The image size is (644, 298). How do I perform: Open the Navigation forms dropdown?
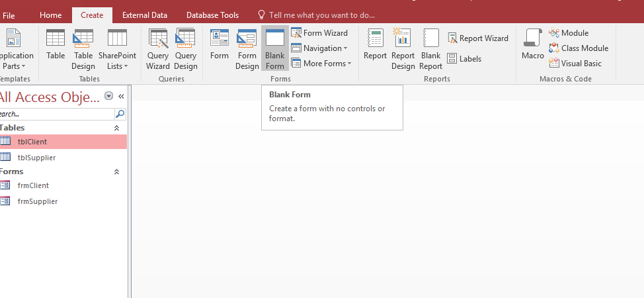click(319, 48)
